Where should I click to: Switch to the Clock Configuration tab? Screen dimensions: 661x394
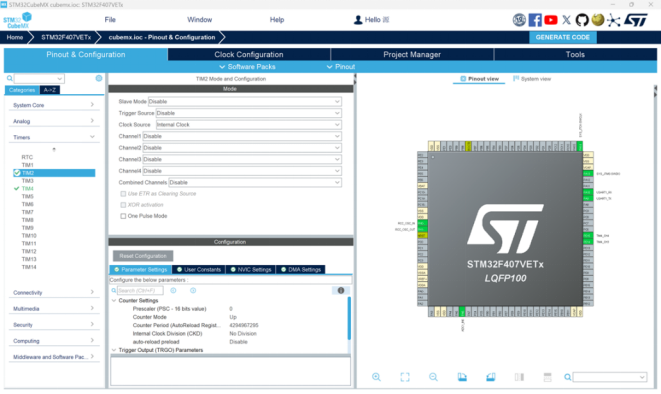click(249, 54)
